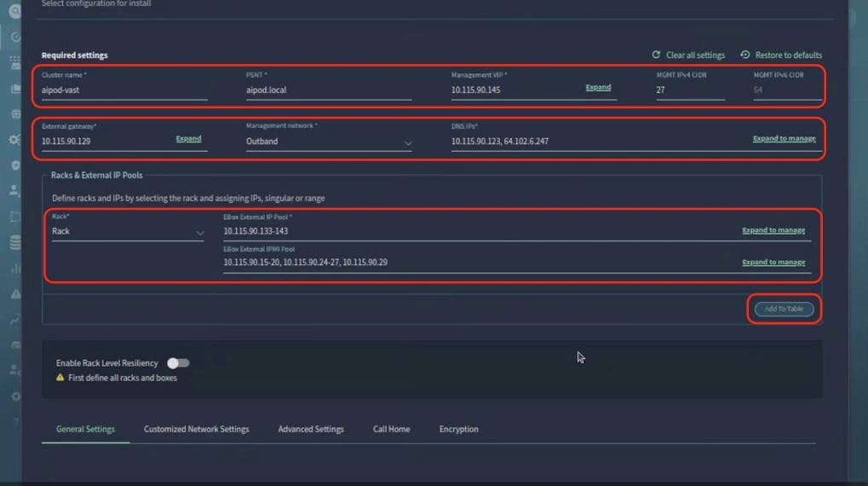Click Restore to defaults
This screenshot has width=868, height=486.
coord(788,55)
